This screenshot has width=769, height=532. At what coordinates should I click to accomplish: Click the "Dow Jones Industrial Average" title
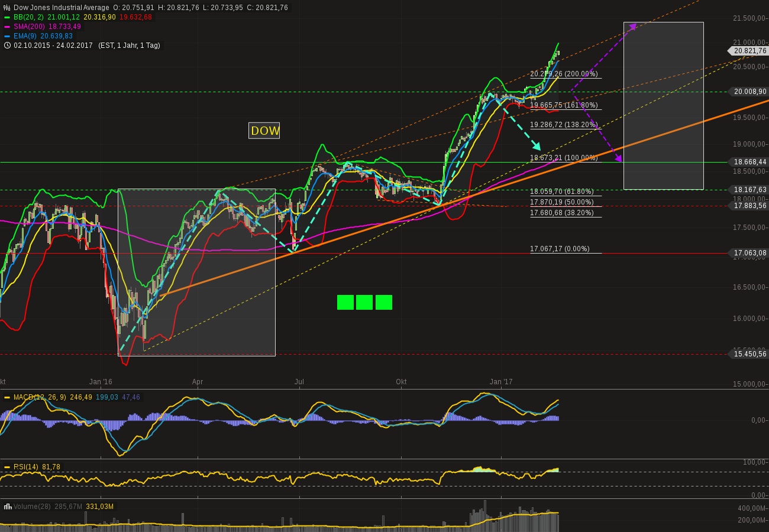pyautogui.click(x=62, y=8)
